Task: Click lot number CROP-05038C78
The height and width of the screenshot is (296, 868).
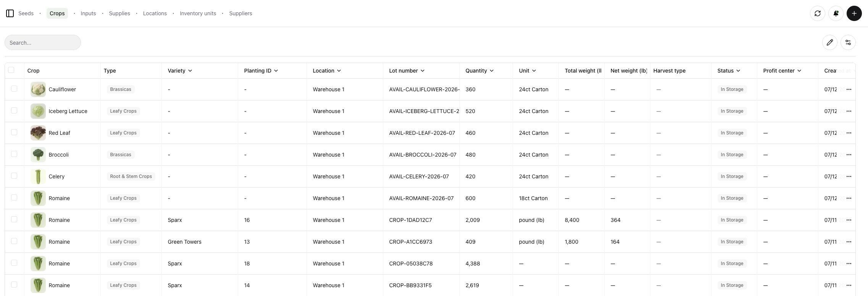Action: pos(411,264)
